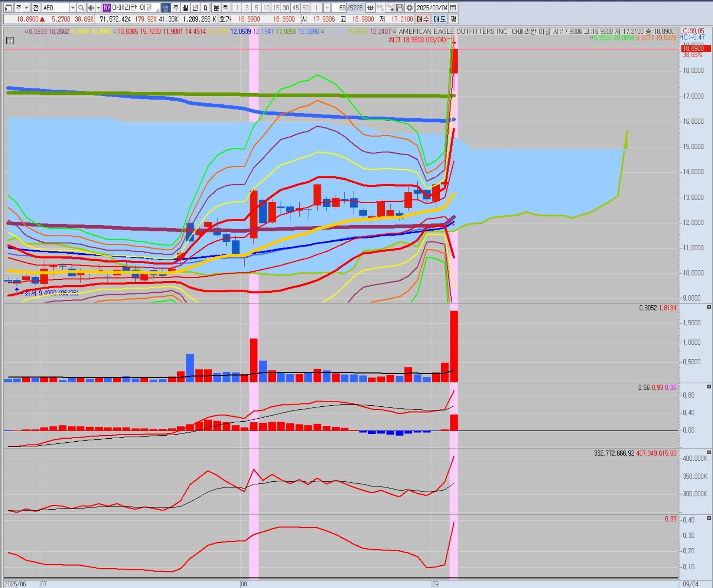This screenshot has width=713, height=588.
Task: Click the 매도 sell button
Action: click(440, 19)
